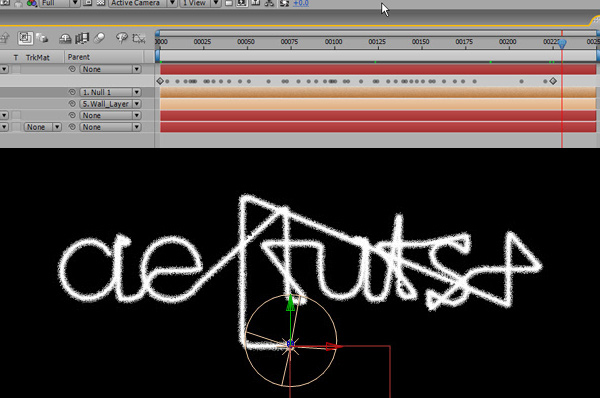Toggle the transparency grid icon

click(x=100, y=3)
